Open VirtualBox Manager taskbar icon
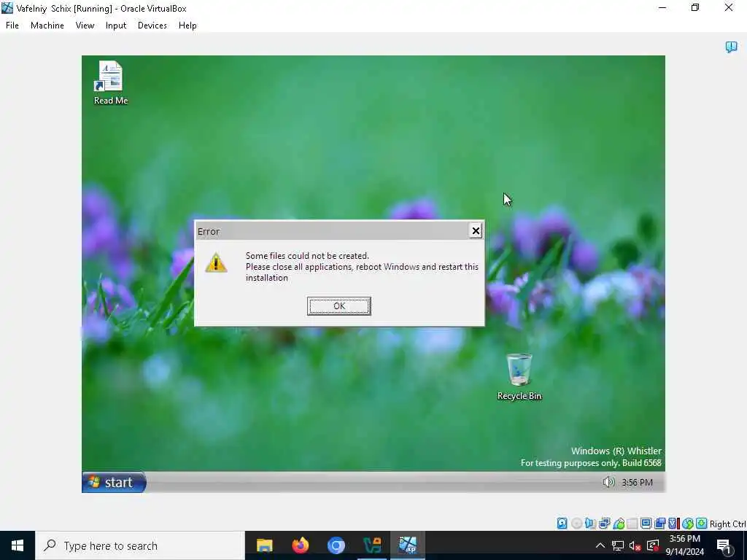This screenshot has height=560, width=747. pos(372,545)
